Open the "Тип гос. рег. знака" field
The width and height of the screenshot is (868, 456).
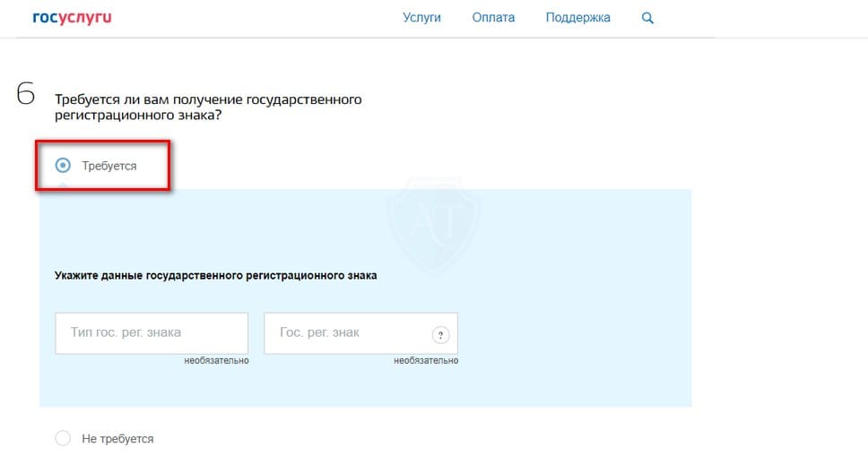(x=152, y=332)
